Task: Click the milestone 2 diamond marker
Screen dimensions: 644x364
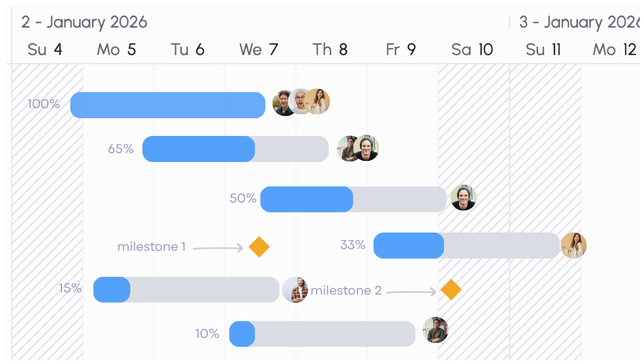Action: point(451,290)
